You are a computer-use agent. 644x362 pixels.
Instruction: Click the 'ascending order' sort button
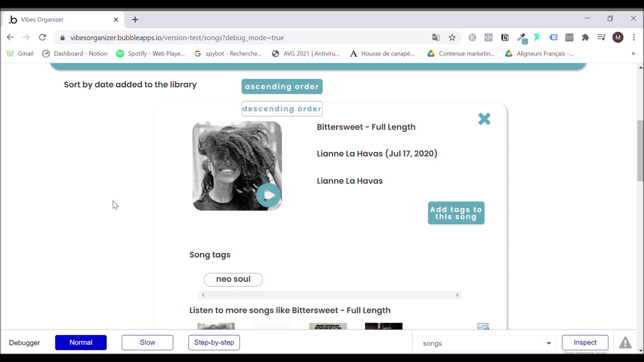[282, 86]
